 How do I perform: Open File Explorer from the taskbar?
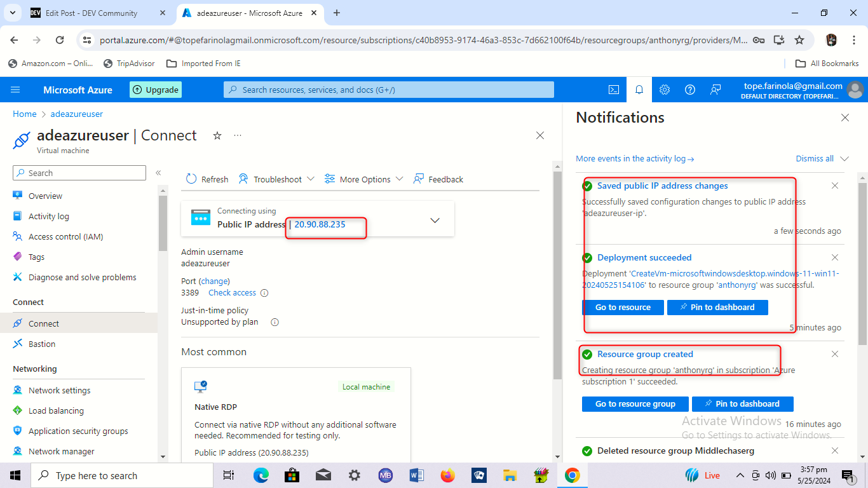(x=510, y=475)
